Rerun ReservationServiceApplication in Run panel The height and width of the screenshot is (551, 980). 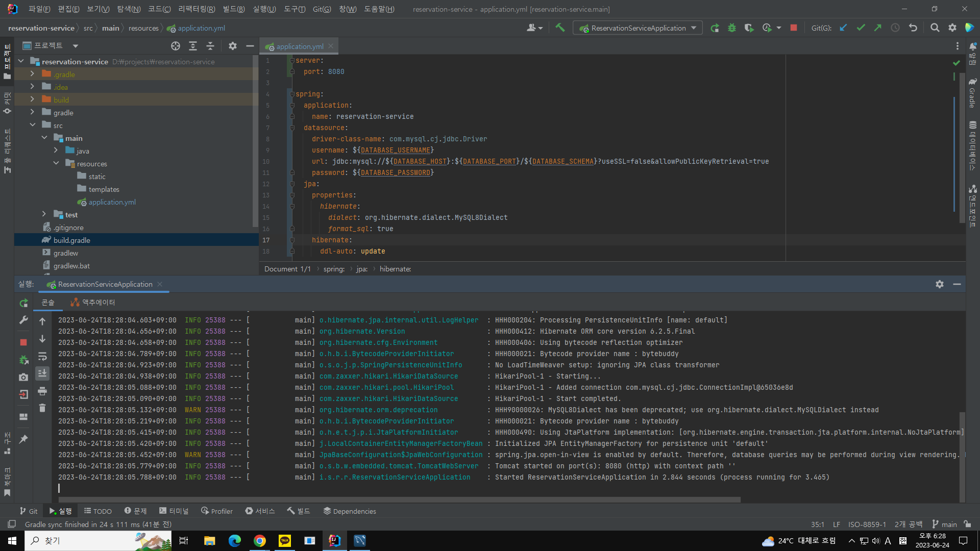(x=23, y=303)
